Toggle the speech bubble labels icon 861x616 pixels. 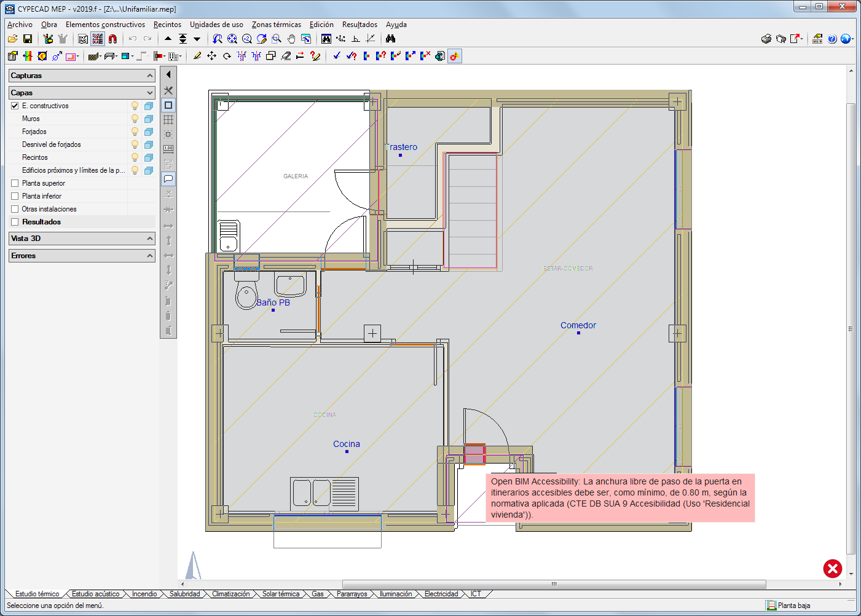click(x=168, y=179)
